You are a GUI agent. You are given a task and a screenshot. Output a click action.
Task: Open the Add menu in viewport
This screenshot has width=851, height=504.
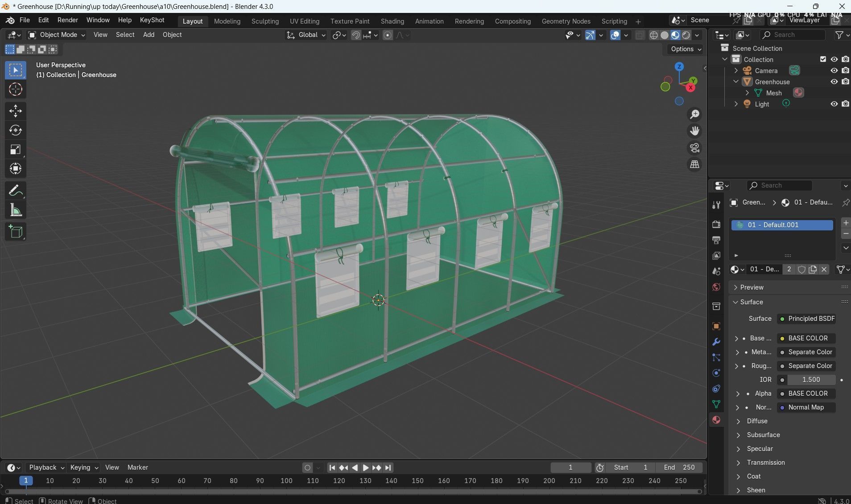pos(149,35)
